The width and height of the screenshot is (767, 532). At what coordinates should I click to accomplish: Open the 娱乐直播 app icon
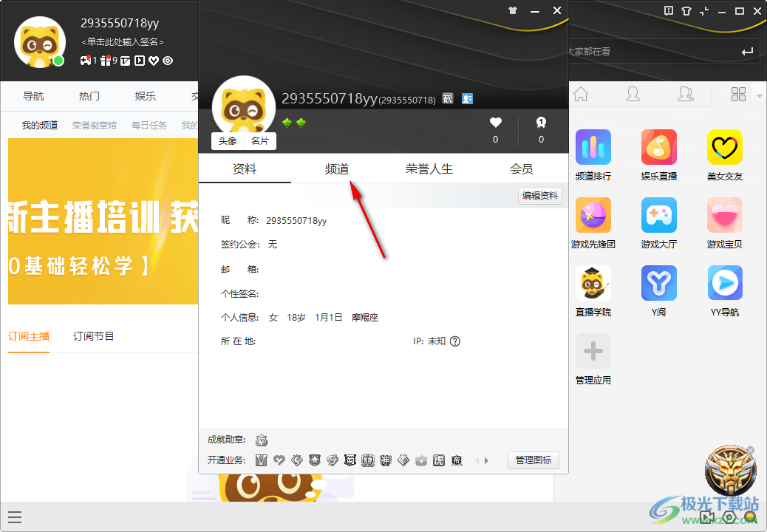click(x=659, y=147)
